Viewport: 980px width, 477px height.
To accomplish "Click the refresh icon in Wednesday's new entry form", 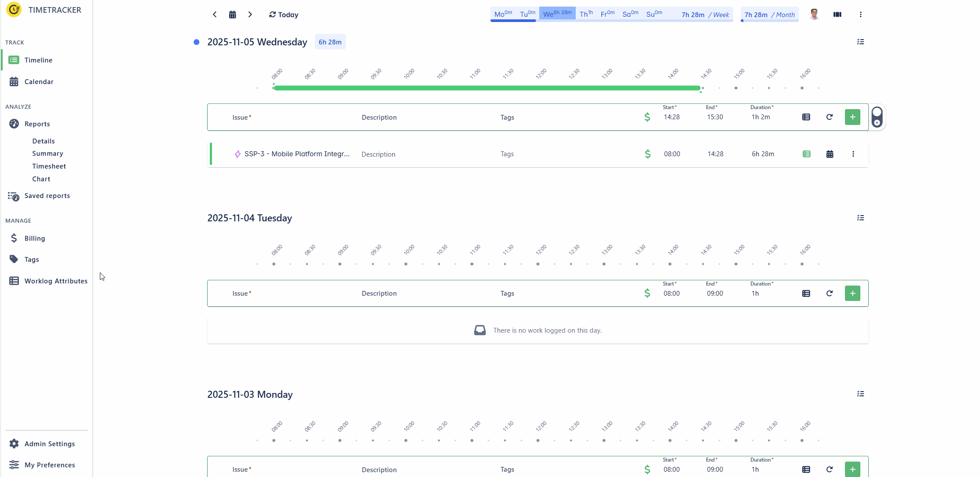I will click(x=830, y=117).
